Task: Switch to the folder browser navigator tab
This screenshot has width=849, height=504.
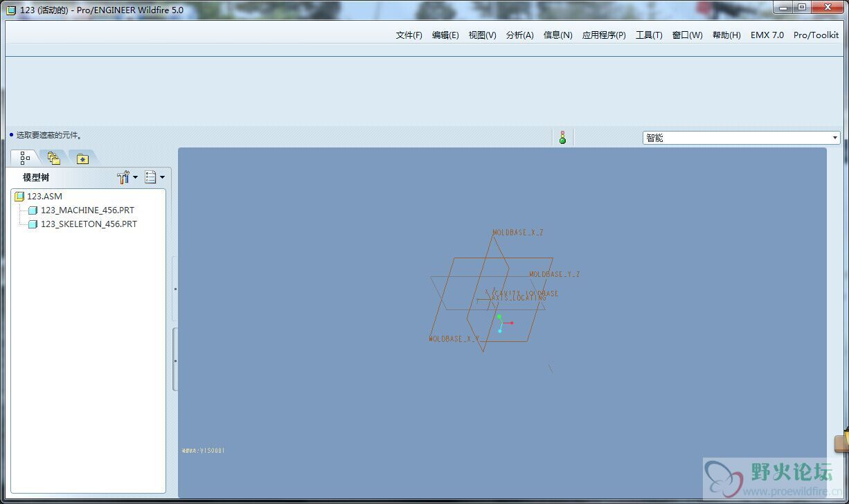Action: coord(53,158)
